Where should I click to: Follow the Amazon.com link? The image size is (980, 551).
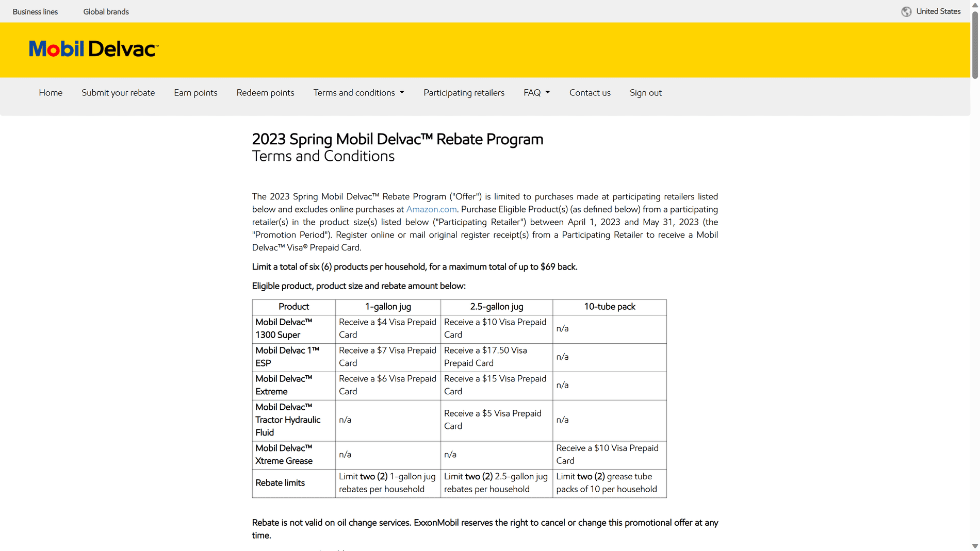click(x=431, y=209)
